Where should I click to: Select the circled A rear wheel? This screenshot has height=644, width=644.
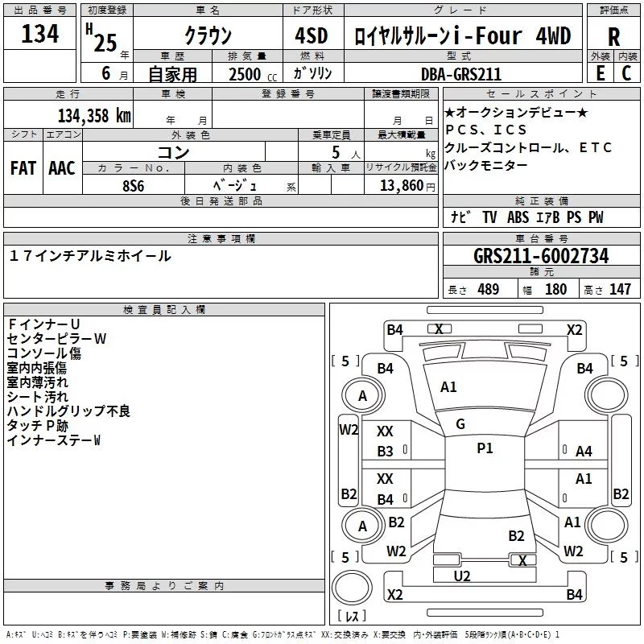click(x=362, y=526)
